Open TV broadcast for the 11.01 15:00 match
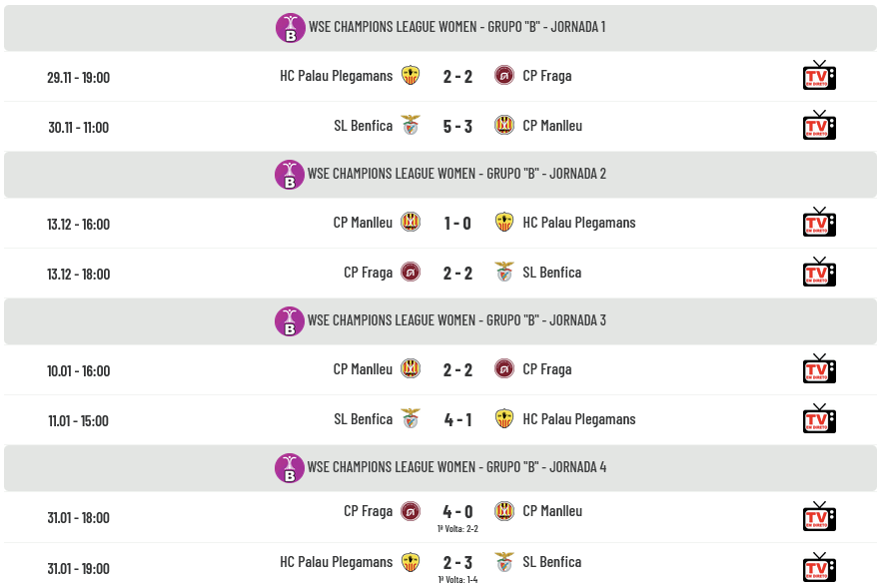This screenshot has height=588, width=884. click(819, 419)
